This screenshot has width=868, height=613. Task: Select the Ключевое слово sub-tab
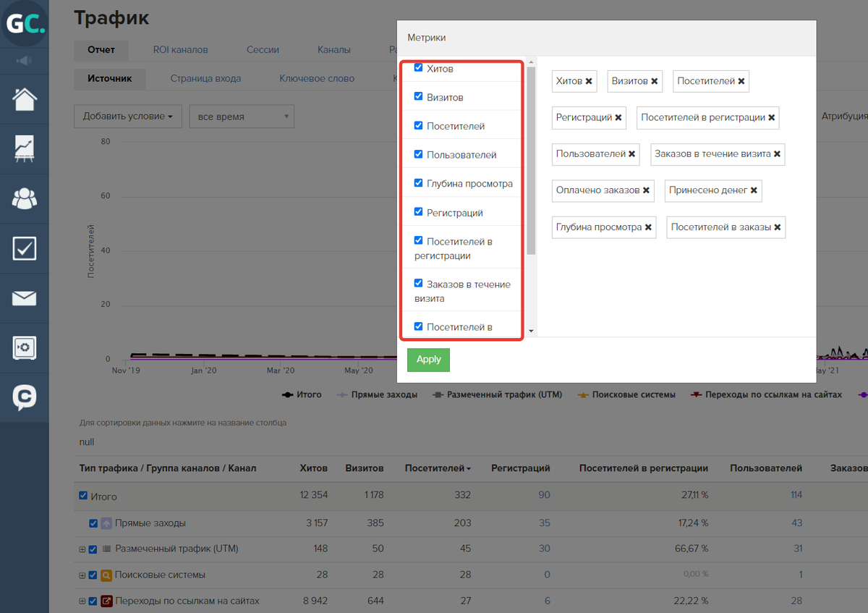point(317,78)
